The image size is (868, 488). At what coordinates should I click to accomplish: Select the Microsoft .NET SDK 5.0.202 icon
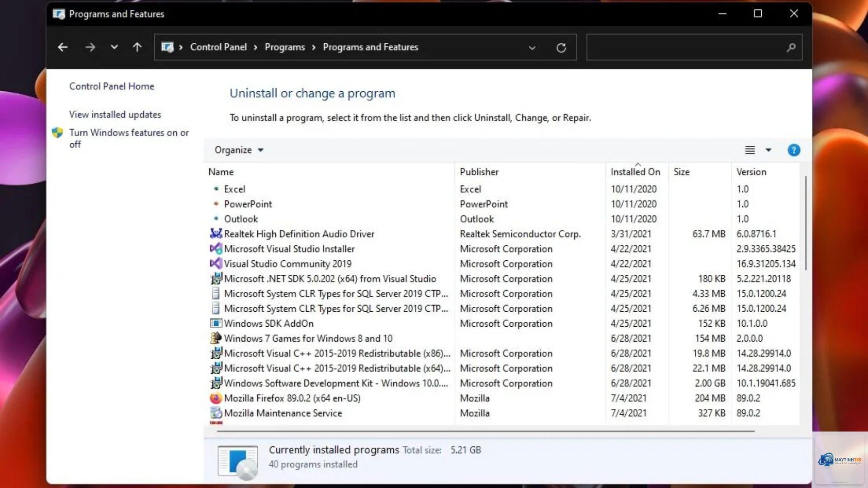point(216,278)
